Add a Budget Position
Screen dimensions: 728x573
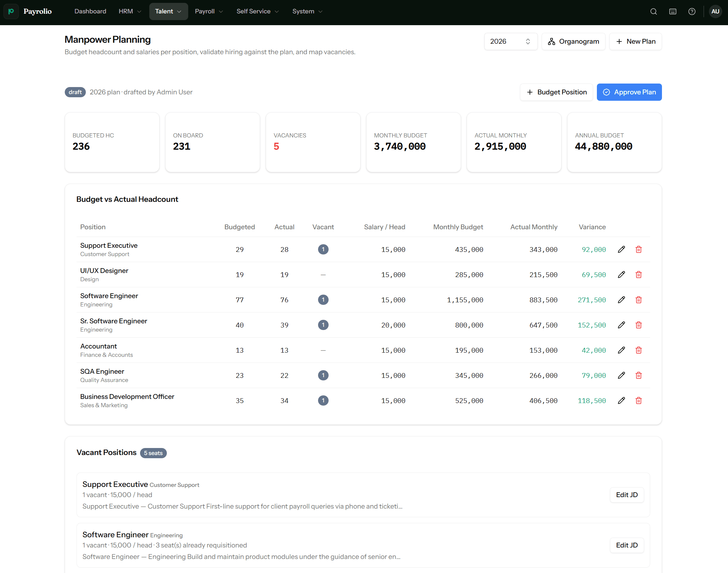pyautogui.click(x=556, y=92)
